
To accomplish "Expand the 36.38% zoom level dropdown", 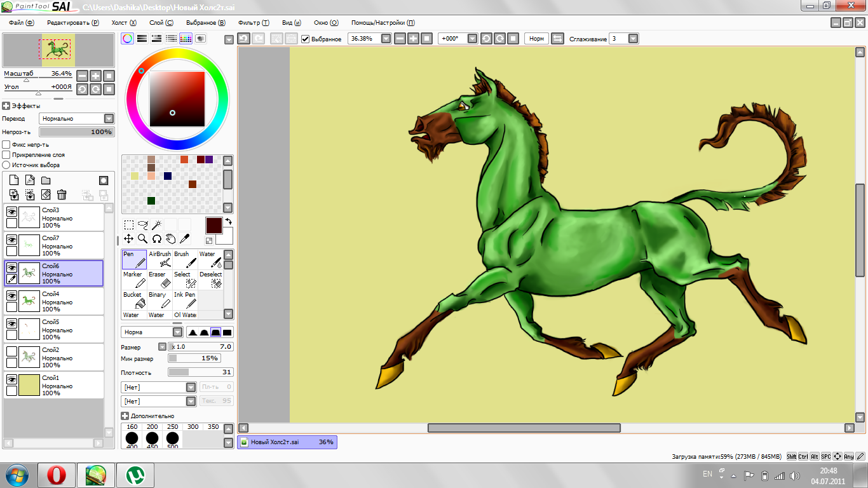I will point(386,39).
